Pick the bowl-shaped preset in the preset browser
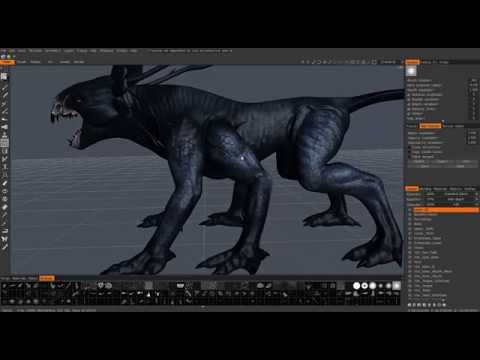The image size is (480, 360). tap(180, 285)
